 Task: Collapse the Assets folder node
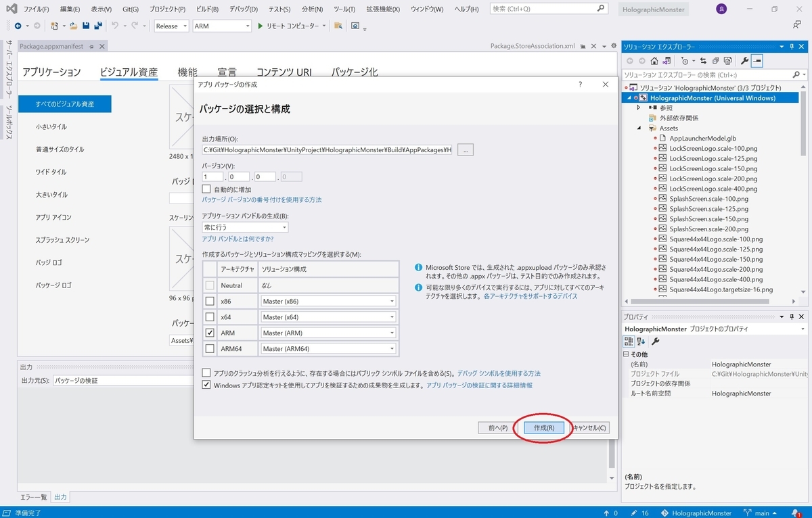point(638,128)
